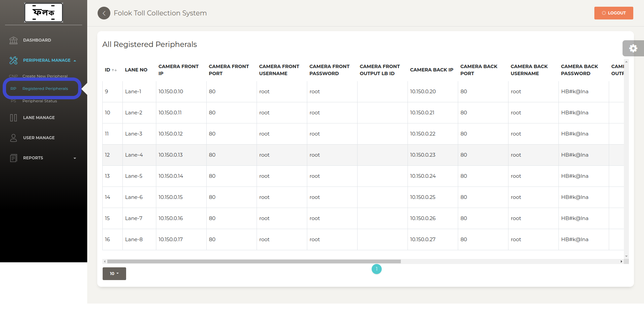
Task: Click the horizontal table scrollbar thumb
Action: click(254, 262)
